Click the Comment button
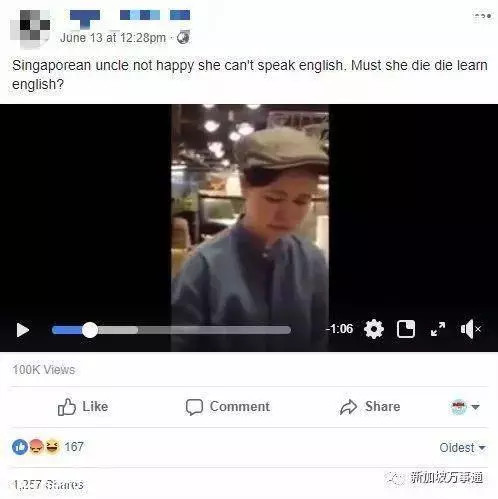The width and height of the screenshot is (498, 499). pyautogui.click(x=228, y=407)
